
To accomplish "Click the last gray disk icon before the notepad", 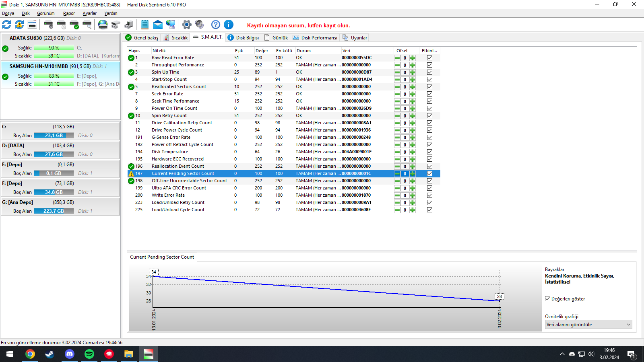I will [x=129, y=25].
